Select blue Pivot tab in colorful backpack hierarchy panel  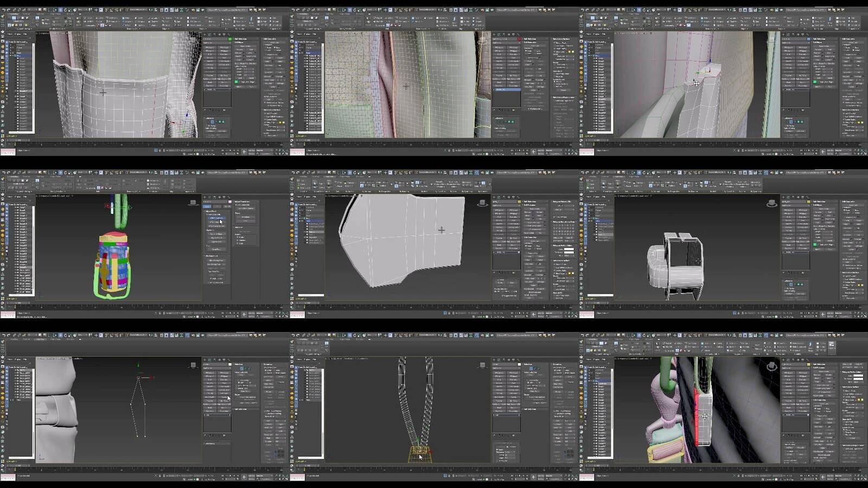207,206
